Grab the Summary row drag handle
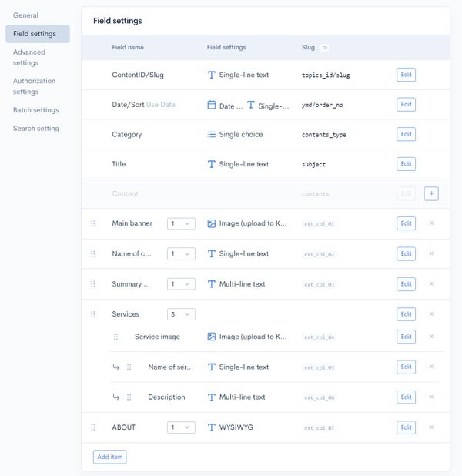Screen dimensions: 462x476 click(93, 284)
